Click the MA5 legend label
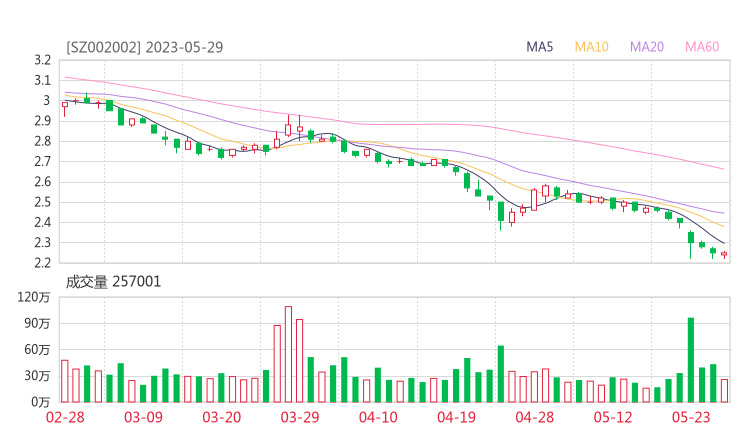Viewport: 740px width, 440px height. 539,47
